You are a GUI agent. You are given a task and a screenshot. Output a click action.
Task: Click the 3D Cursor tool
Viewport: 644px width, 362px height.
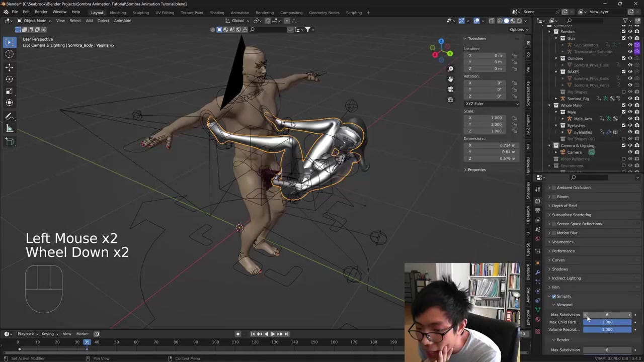[9, 54]
